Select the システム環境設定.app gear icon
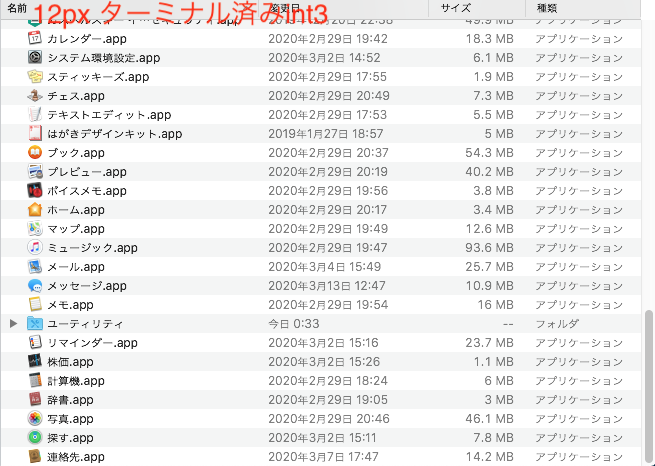 pos(35,57)
